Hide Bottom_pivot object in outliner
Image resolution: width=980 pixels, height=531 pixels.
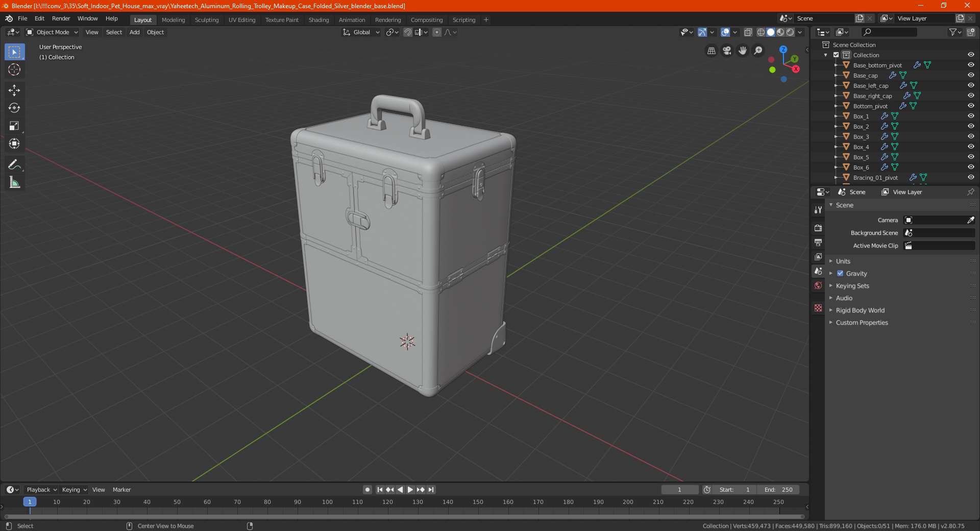coord(971,106)
